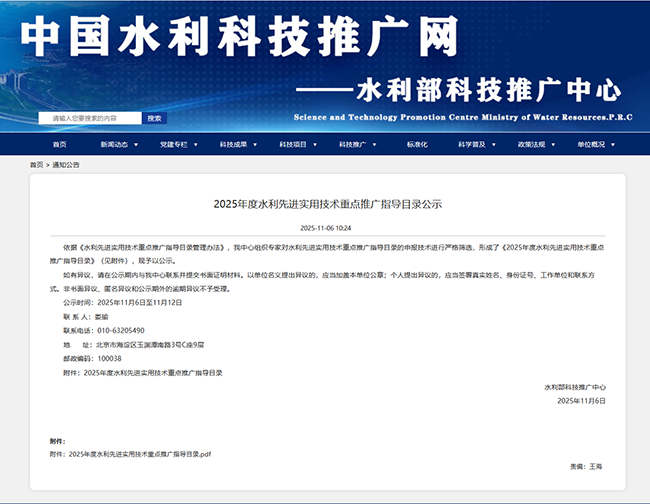Click the 公示时间 line with 11月6日至11月12日
Viewport: 650px width, 504px height.
(x=123, y=303)
